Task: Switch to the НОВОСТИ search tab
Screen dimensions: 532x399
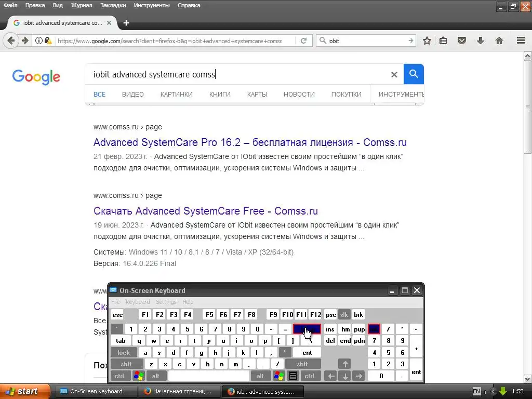Action: tap(299, 95)
